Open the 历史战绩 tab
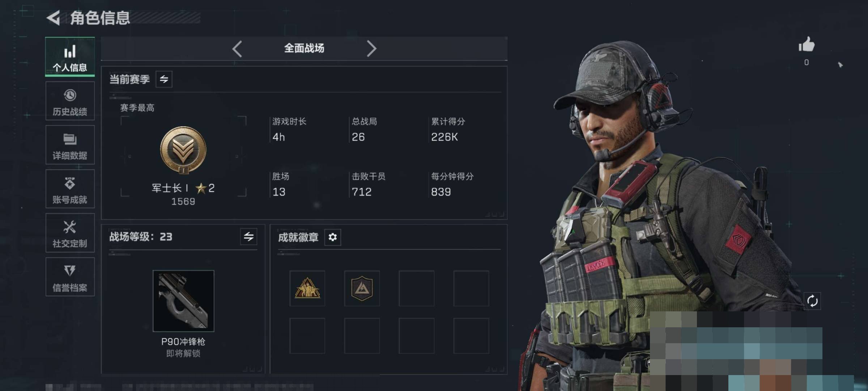Viewport: 868px width, 391px height. click(70, 101)
